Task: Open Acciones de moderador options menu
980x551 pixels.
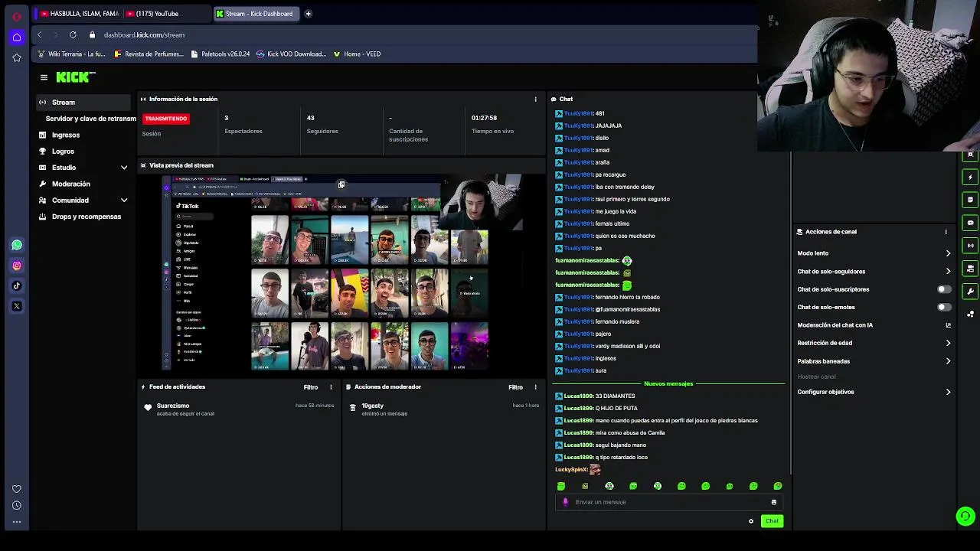Action: [535, 386]
